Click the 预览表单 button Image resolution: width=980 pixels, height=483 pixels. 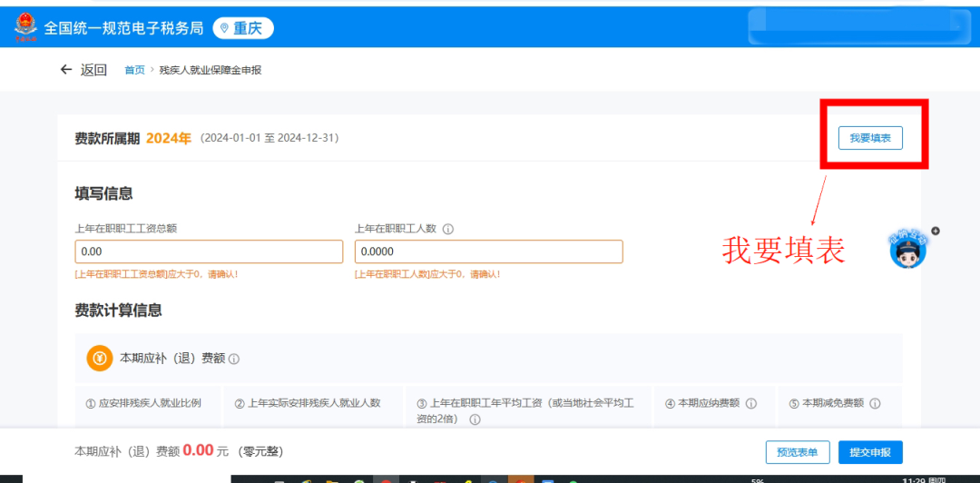point(798,452)
